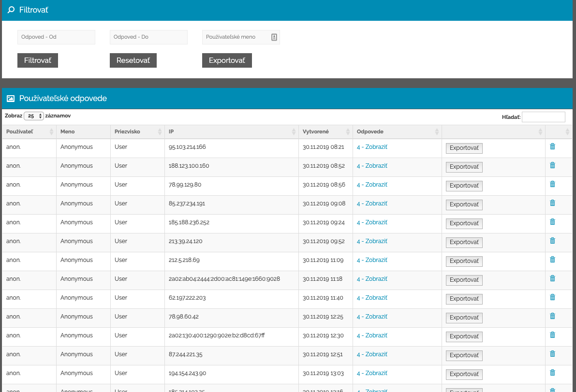Click the Odpoved - Do input field
This screenshot has height=392, width=576.
pyautogui.click(x=148, y=37)
